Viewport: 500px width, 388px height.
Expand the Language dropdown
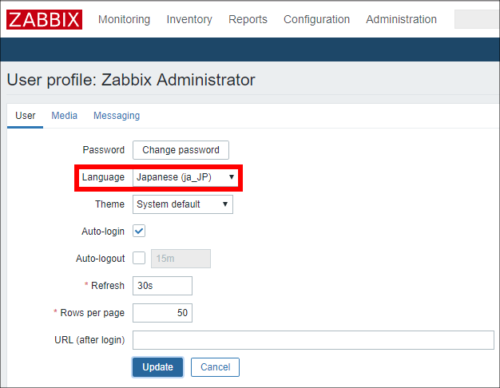[x=185, y=177]
